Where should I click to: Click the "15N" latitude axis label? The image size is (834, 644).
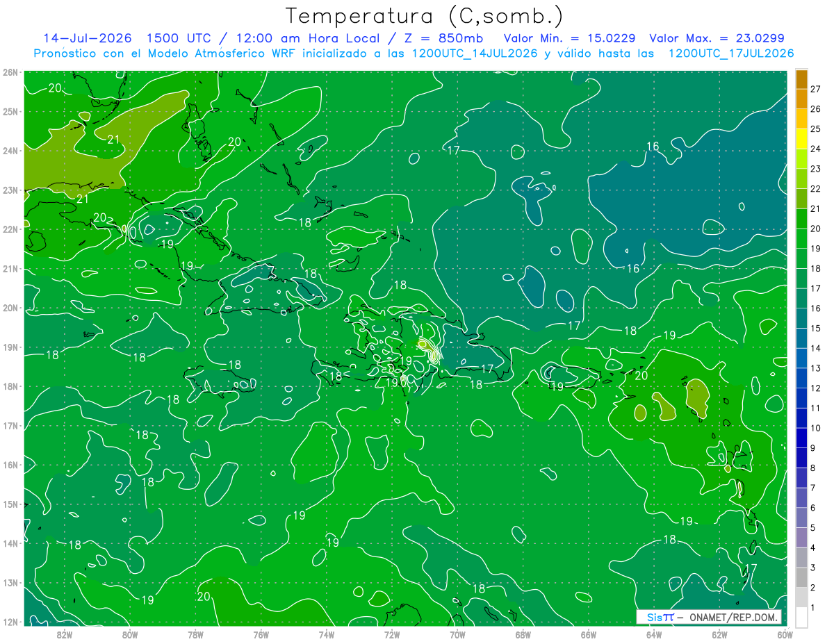(10, 504)
